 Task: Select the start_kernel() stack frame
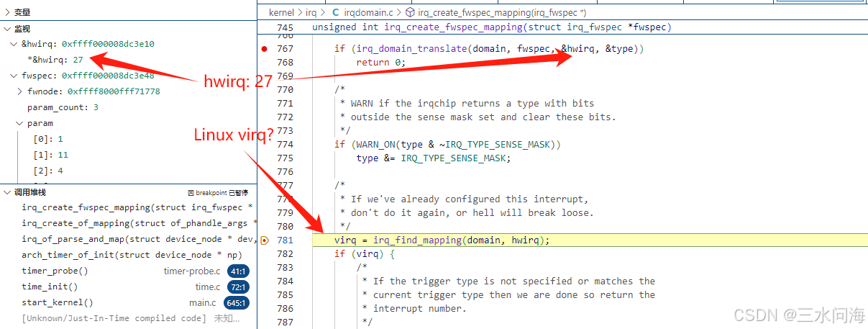click(x=129, y=302)
